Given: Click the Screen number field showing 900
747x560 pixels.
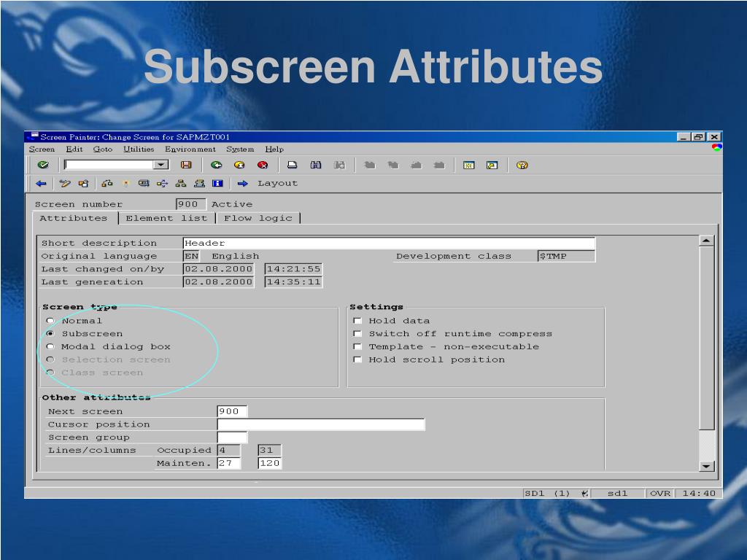Looking at the screenshot, I should point(190,204).
